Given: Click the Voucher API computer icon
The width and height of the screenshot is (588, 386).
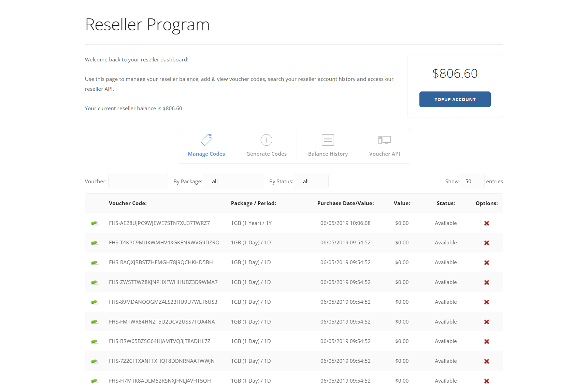Looking at the screenshot, I should pyautogui.click(x=384, y=140).
